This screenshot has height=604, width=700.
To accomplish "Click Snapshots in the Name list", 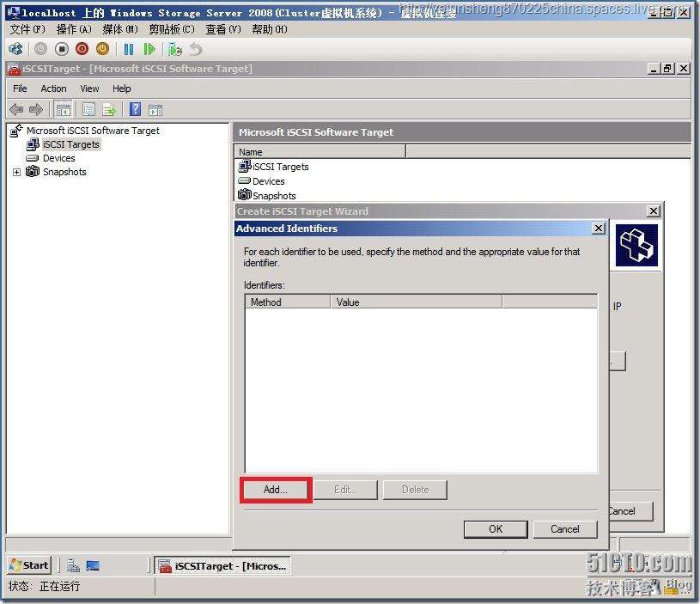I will coord(274,196).
